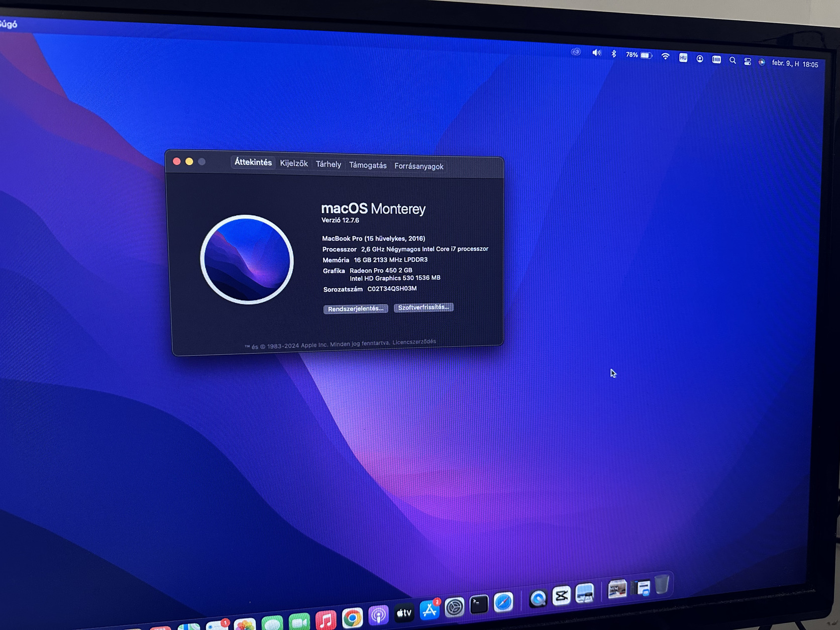This screenshot has height=630, width=840.
Task: Open the Photos app in the Dock
Action: (x=245, y=625)
